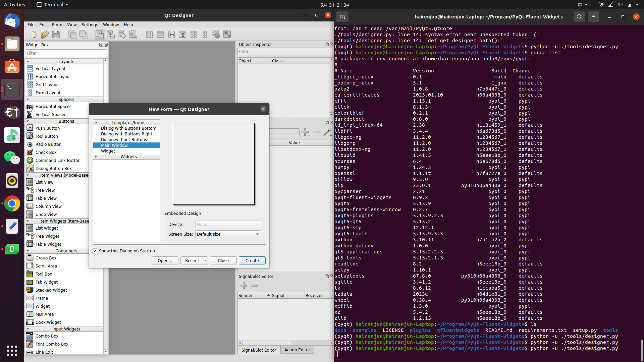This screenshot has height=362, width=644.
Task: Select Dialog without Buttons template
Action: 124,139
